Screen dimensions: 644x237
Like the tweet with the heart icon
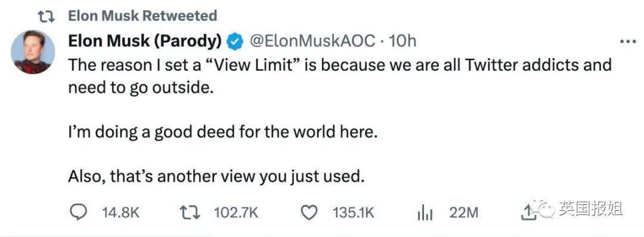point(309,213)
